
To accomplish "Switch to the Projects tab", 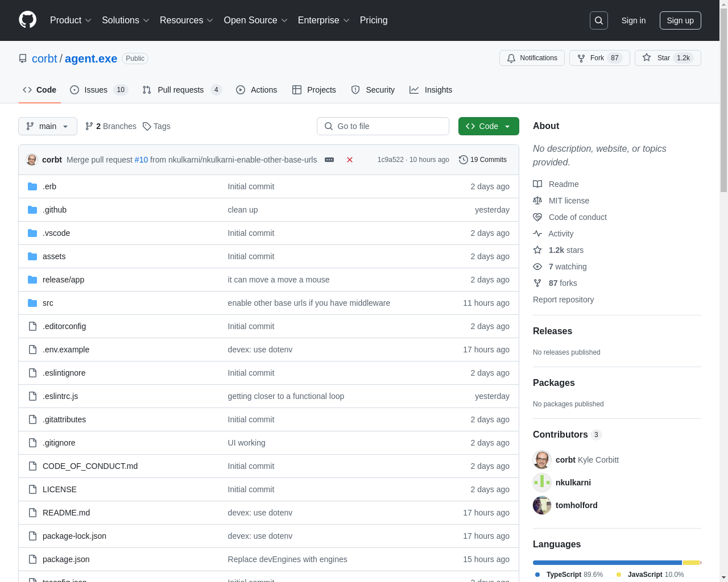I will tap(314, 90).
